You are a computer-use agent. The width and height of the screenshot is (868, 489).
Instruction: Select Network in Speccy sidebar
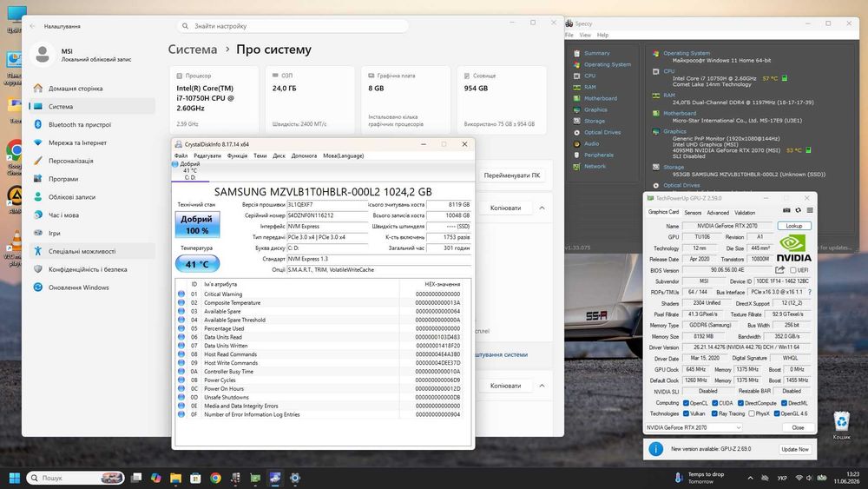(595, 166)
